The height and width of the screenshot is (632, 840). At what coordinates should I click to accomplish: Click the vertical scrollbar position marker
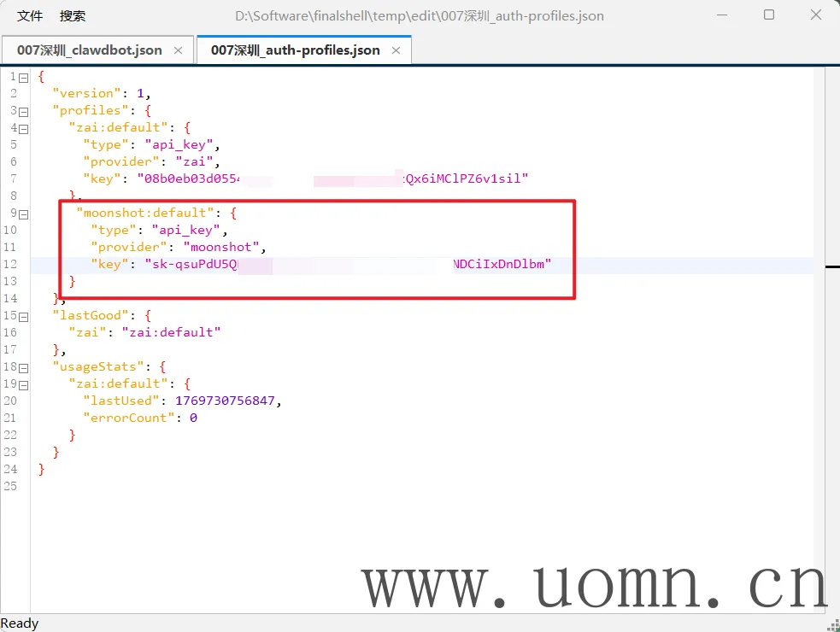[831, 267]
